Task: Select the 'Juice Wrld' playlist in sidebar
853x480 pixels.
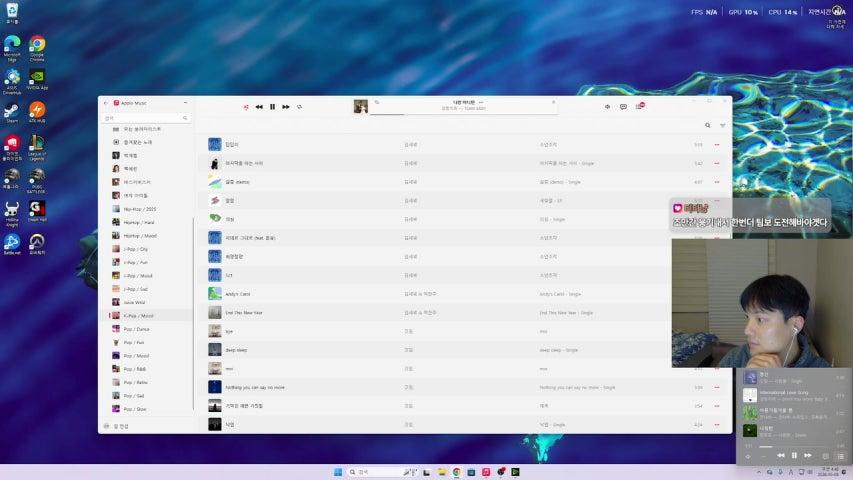Action: click(134, 301)
